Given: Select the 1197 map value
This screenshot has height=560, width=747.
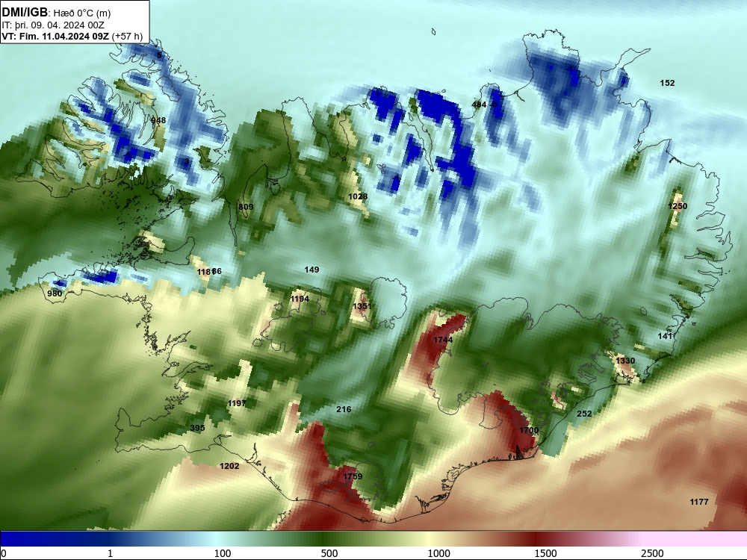Looking at the screenshot, I should click(x=237, y=403).
